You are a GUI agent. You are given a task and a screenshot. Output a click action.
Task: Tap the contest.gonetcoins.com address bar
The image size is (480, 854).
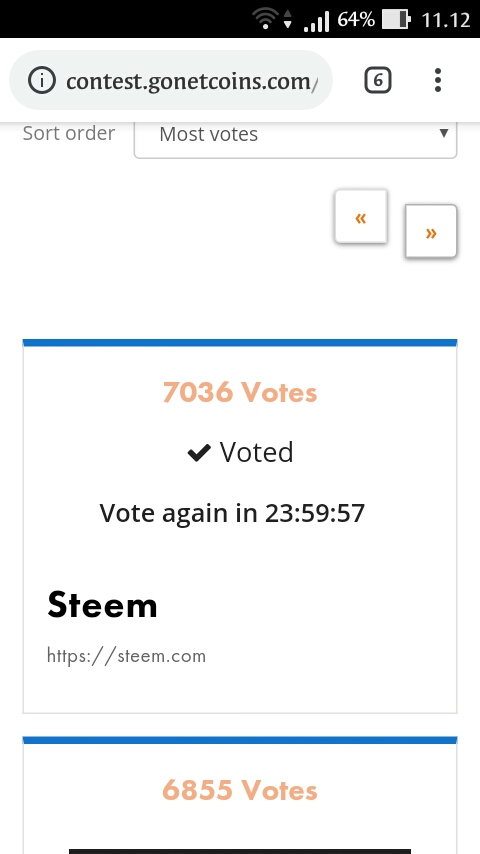(171, 81)
